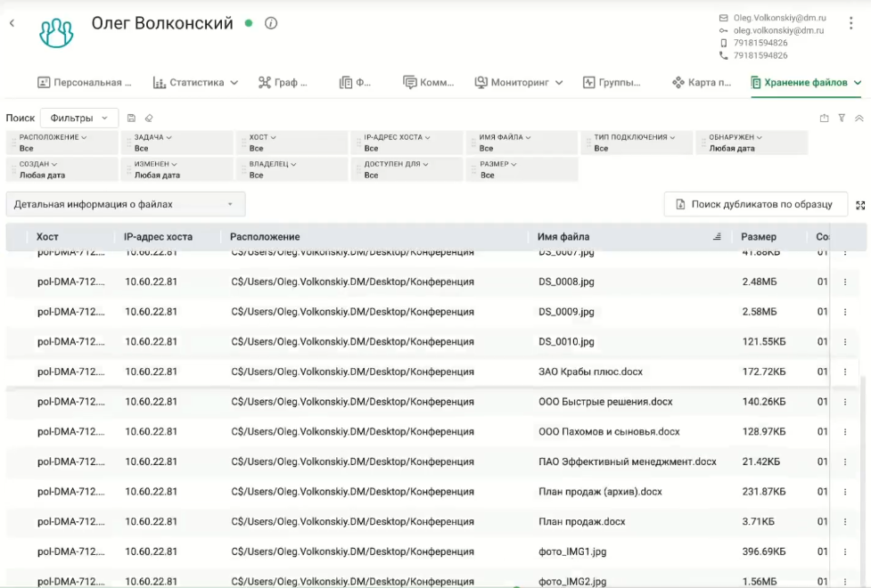Open row menu for План продаж (архив).docx
Image resolution: width=871 pixels, height=588 pixels.
tap(845, 492)
